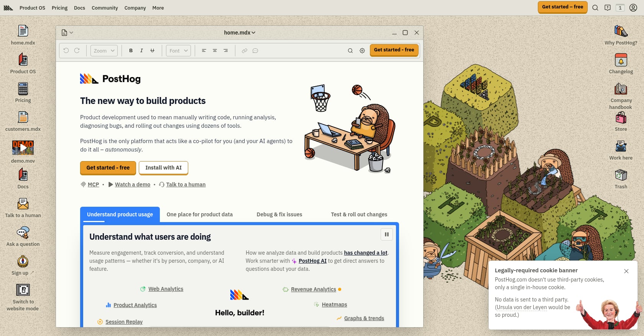Open search in the top menu bar
644x336 pixels.
(x=595, y=8)
